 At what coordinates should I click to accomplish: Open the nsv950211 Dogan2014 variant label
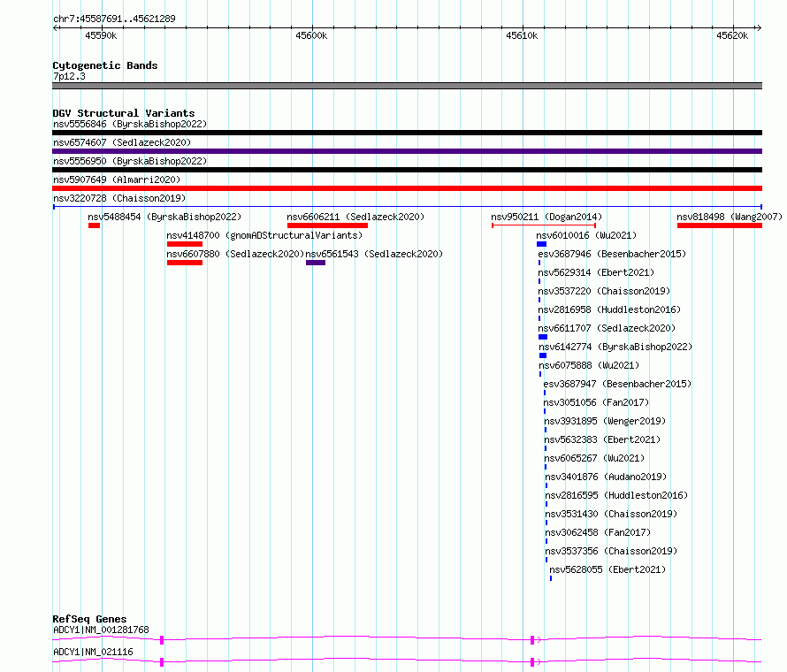tap(546, 217)
